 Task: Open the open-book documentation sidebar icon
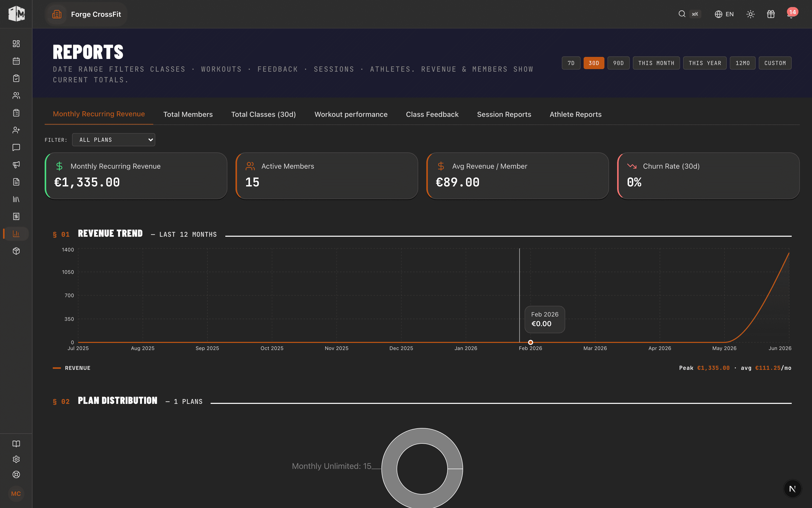[16, 444]
